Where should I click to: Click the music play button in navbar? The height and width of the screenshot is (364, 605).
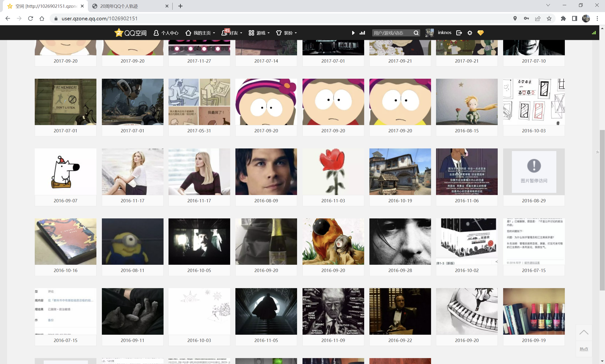click(353, 33)
